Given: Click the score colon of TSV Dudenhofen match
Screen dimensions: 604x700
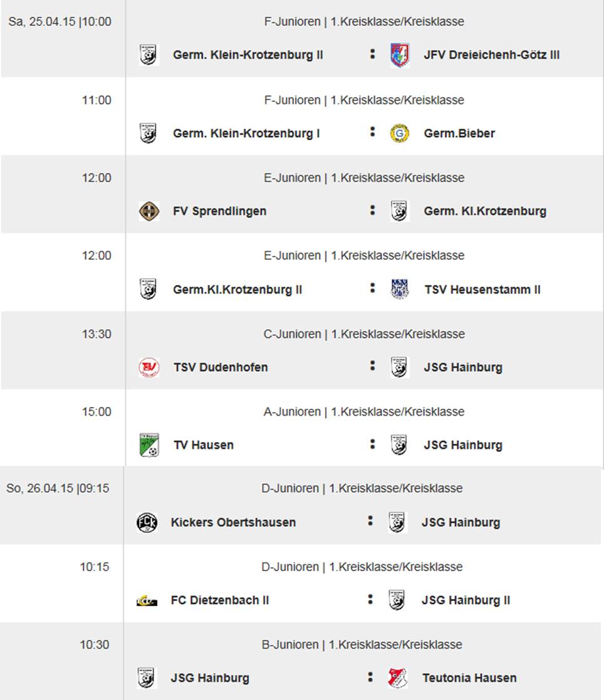Looking at the screenshot, I should (x=372, y=366).
